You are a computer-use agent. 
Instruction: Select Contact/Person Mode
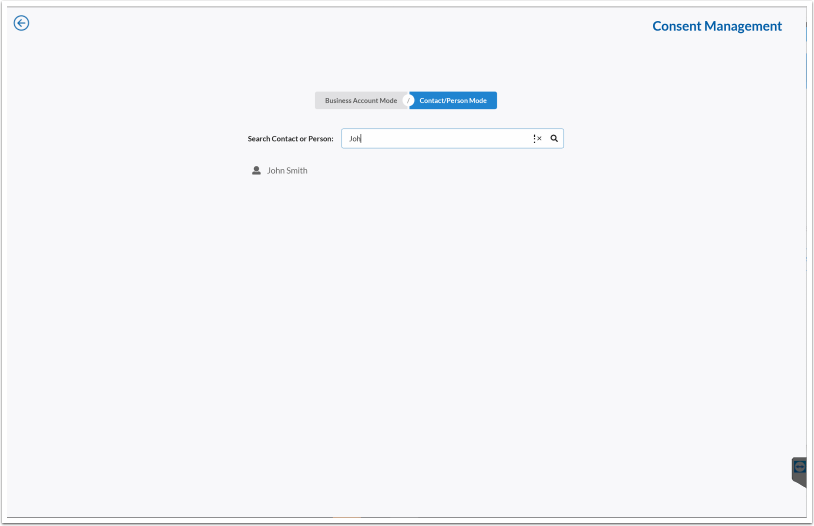pyautogui.click(x=453, y=101)
